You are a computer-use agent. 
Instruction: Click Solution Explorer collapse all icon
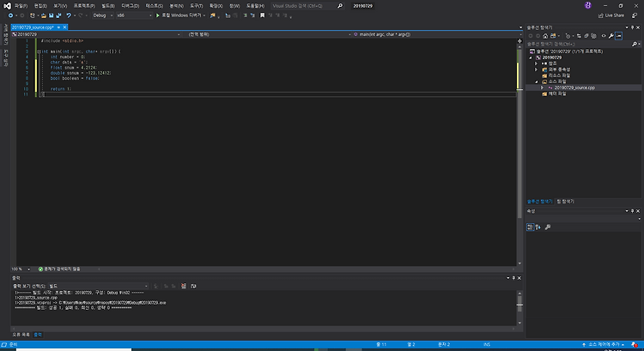pyautogui.click(x=586, y=36)
